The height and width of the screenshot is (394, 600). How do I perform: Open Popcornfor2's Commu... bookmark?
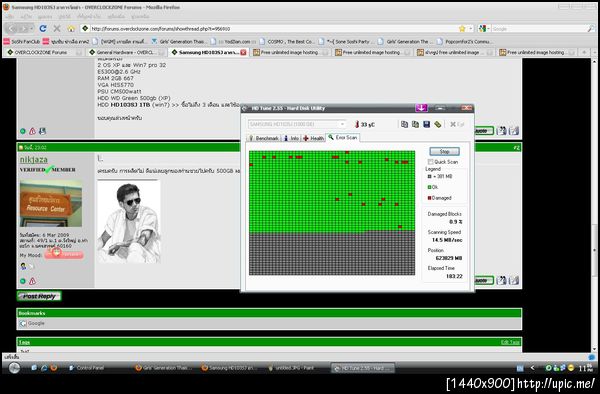pyautogui.click(x=465, y=41)
